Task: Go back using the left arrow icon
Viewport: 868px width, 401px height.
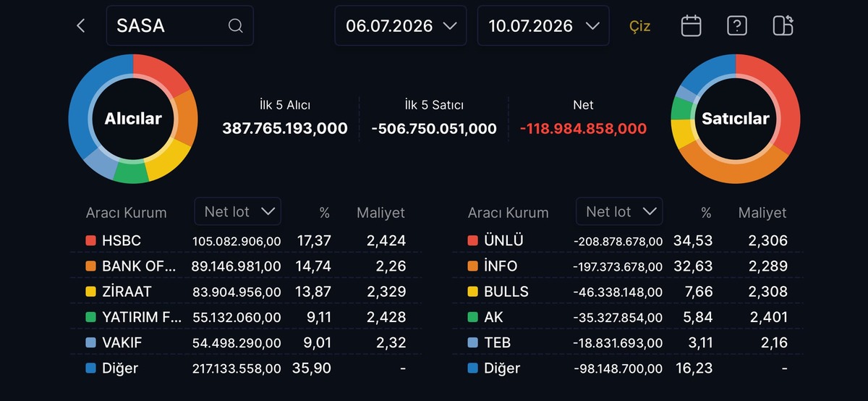Action: pyautogui.click(x=80, y=26)
